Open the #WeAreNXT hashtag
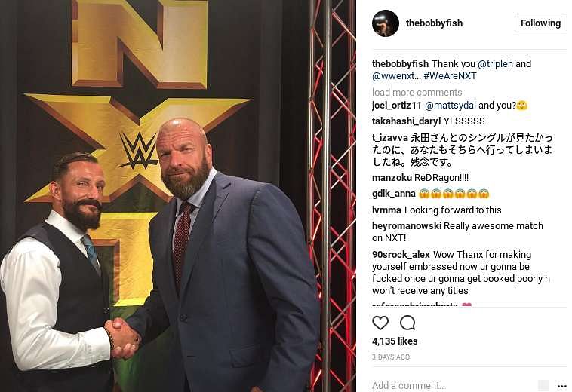 click(x=450, y=76)
